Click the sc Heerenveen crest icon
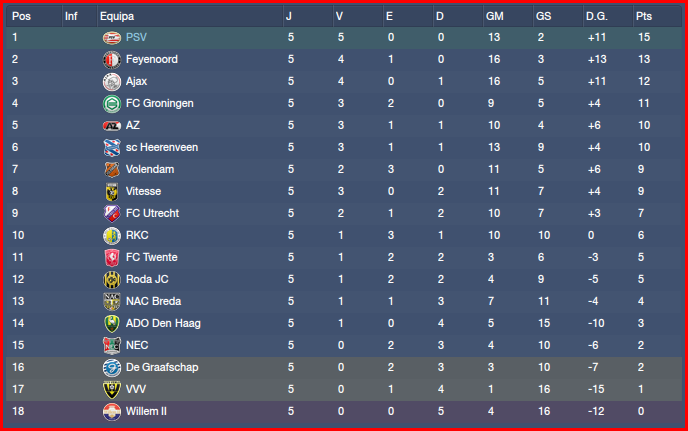The image size is (688, 431). (x=111, y=147)
